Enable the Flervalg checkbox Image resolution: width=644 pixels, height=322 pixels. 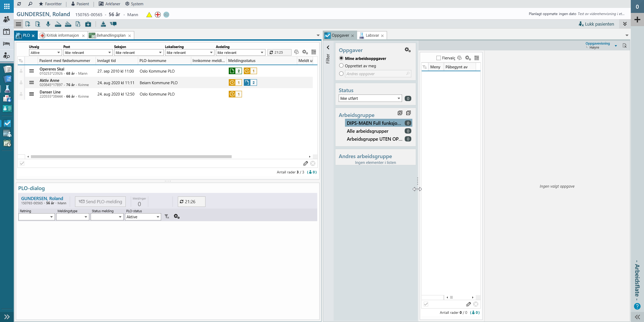pyautogui.click(x=438, y=58)
